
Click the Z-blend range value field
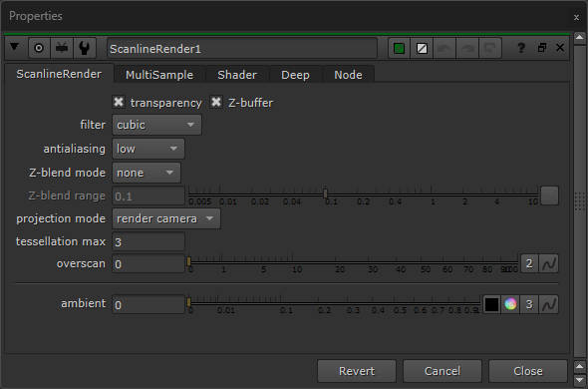point(148,196)
